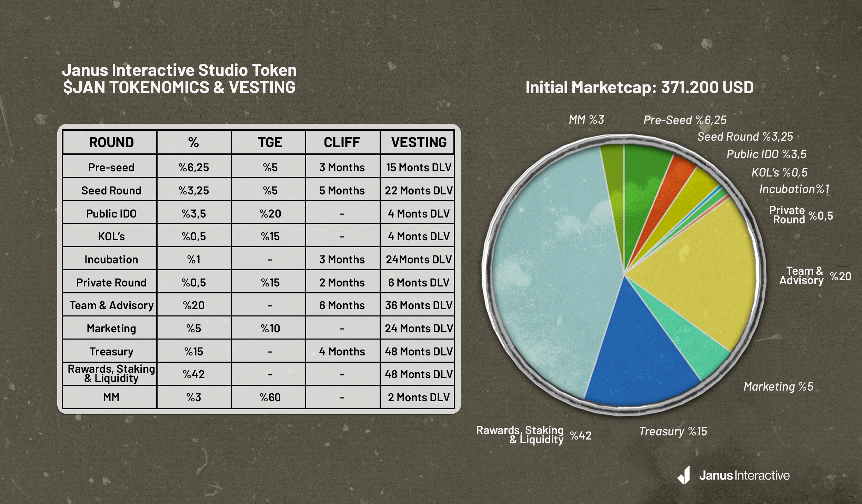Click the 'KOL's %0,5' pie chart label
Viewport: 862px width, 504px height.
tap(780, 172)
